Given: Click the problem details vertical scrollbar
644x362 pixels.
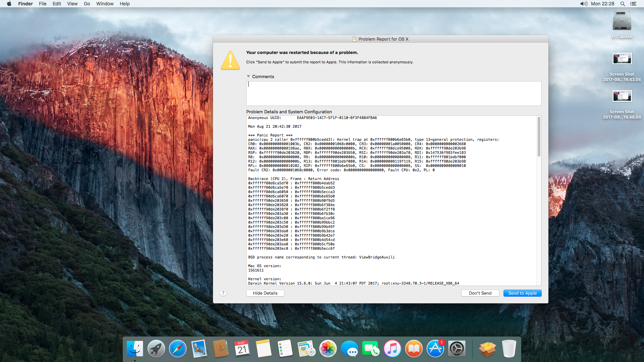Looking at the screenshot, I should point(539,137).
